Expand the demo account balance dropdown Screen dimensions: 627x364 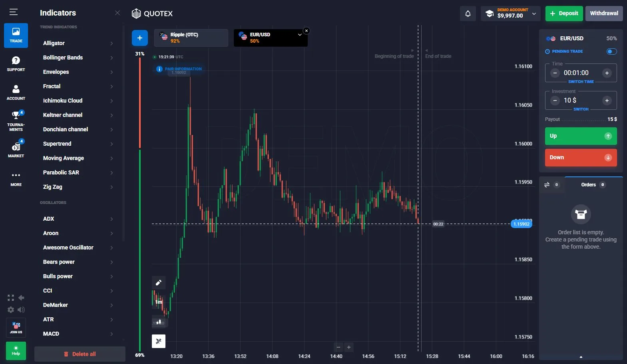pyautogui.click(x=534, y=14)
